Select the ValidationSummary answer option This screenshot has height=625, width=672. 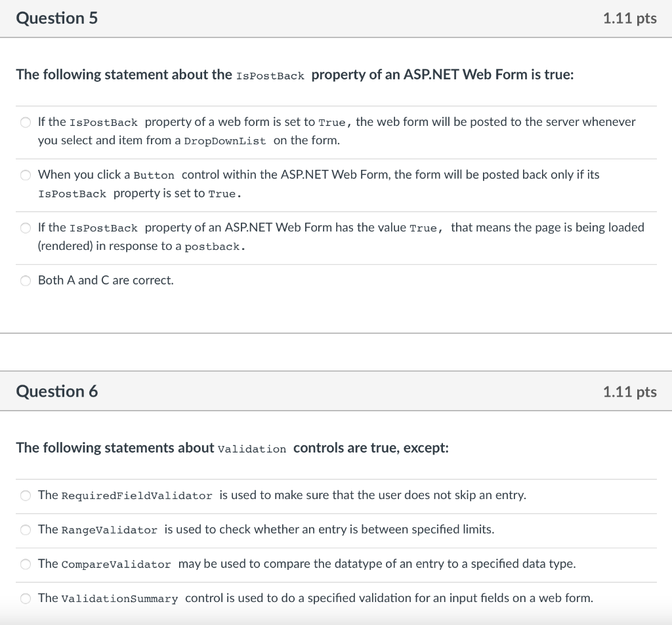[25, 597]
